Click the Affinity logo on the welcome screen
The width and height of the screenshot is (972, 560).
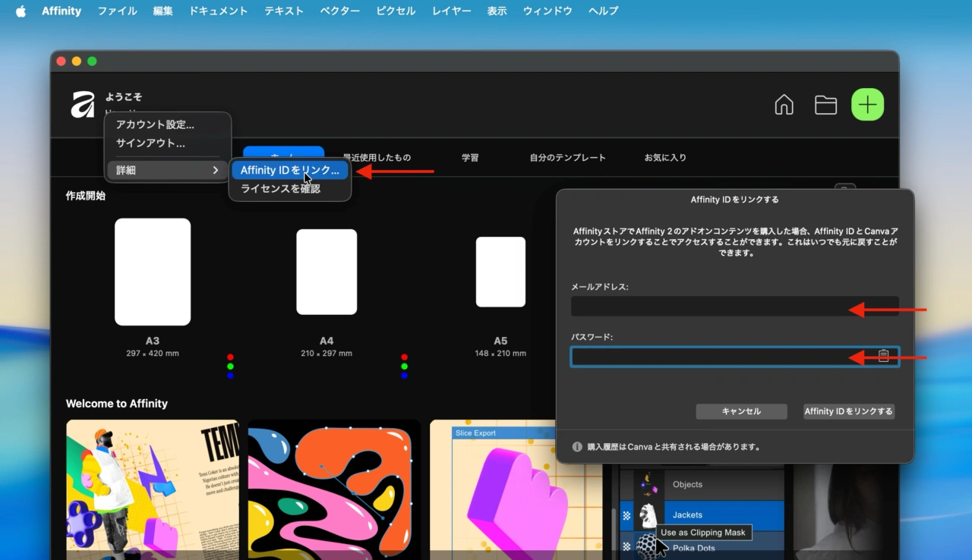(x=84, y=103)
